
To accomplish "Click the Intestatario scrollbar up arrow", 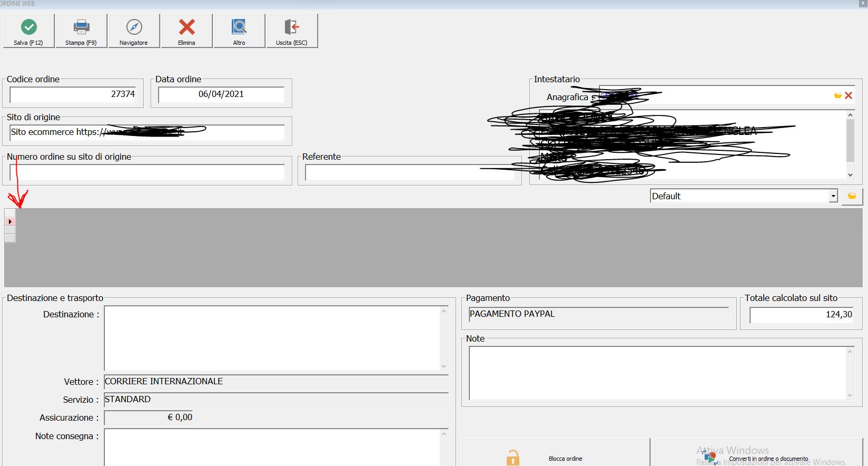I will [x=850, y=114].
